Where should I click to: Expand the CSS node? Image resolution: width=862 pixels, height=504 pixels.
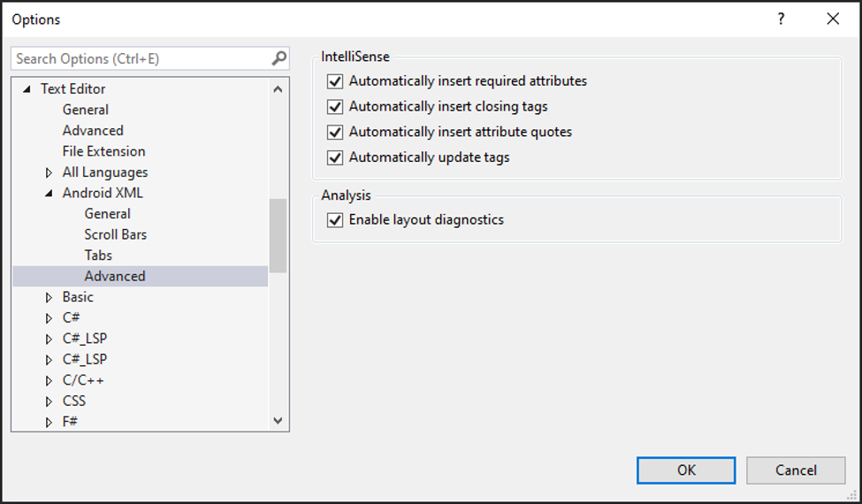[x=49, y=401]
